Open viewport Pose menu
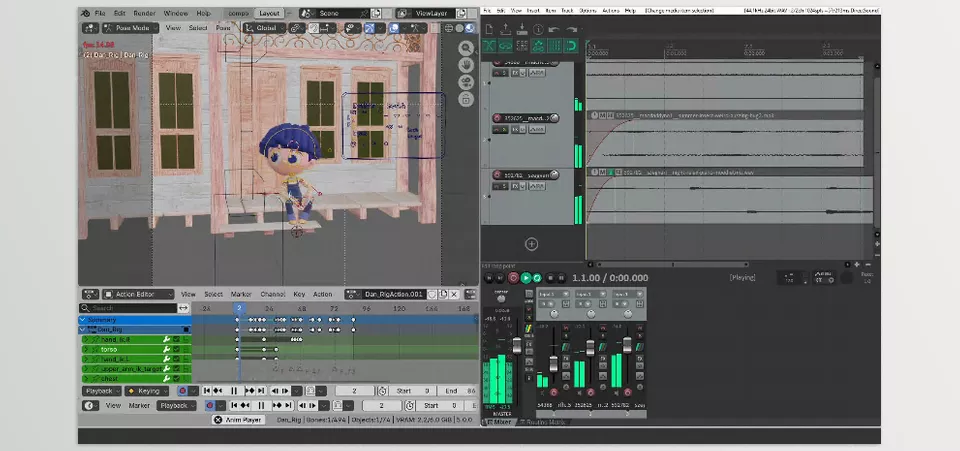 point(223,28)
